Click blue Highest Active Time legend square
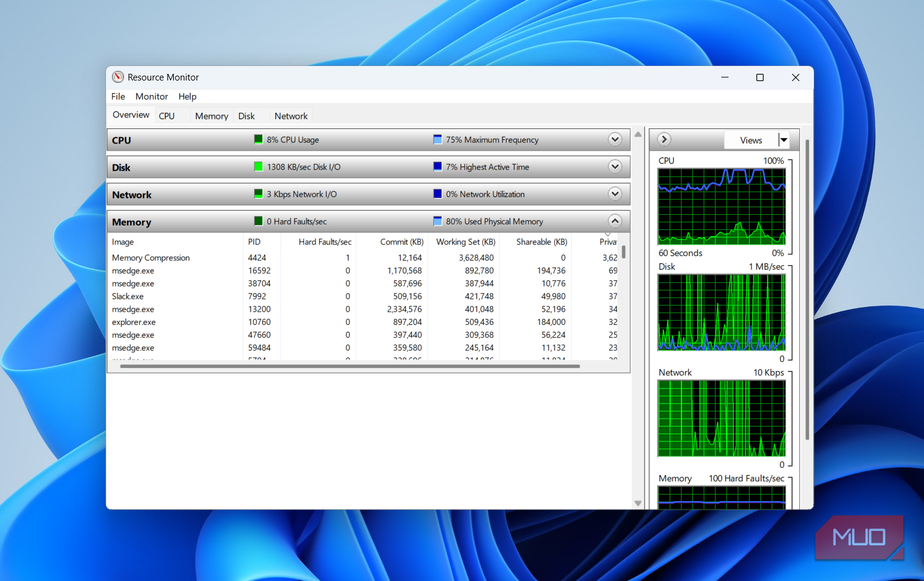This screenshot has height=581, width=924. pyautogui.click(x=437, y=166)
